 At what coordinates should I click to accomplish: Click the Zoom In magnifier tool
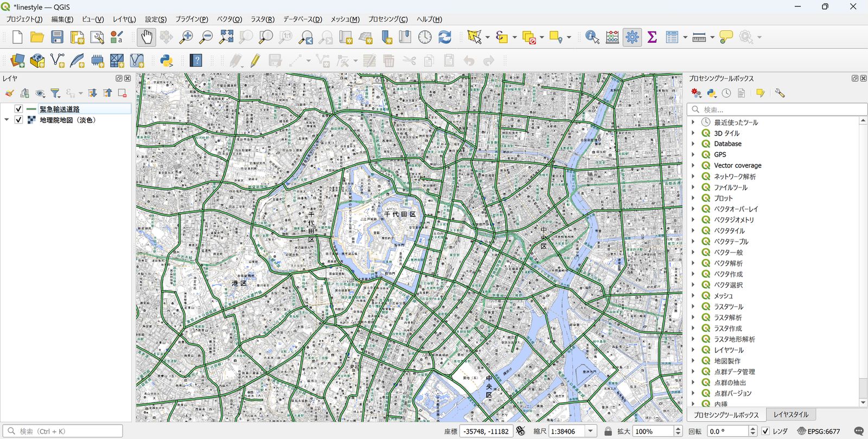[x=186, y=37]
